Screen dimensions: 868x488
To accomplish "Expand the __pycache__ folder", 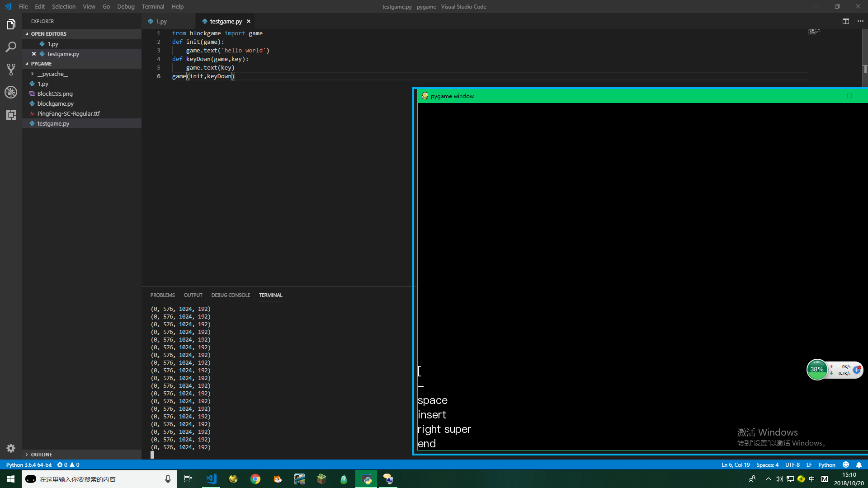I will [33, 74].
